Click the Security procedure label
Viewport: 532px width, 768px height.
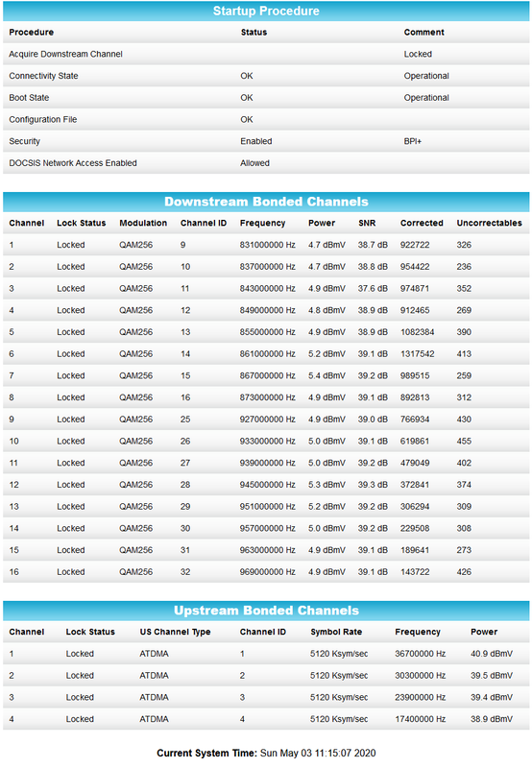(x=25, y=141)
